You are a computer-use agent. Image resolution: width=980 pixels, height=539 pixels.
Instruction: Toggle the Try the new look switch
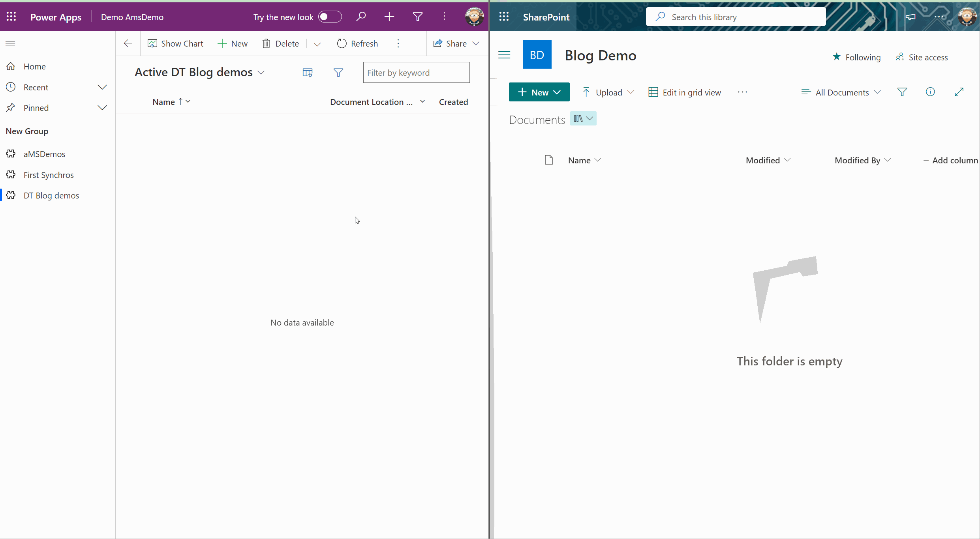pyautogui.click(x=330, y=17)
